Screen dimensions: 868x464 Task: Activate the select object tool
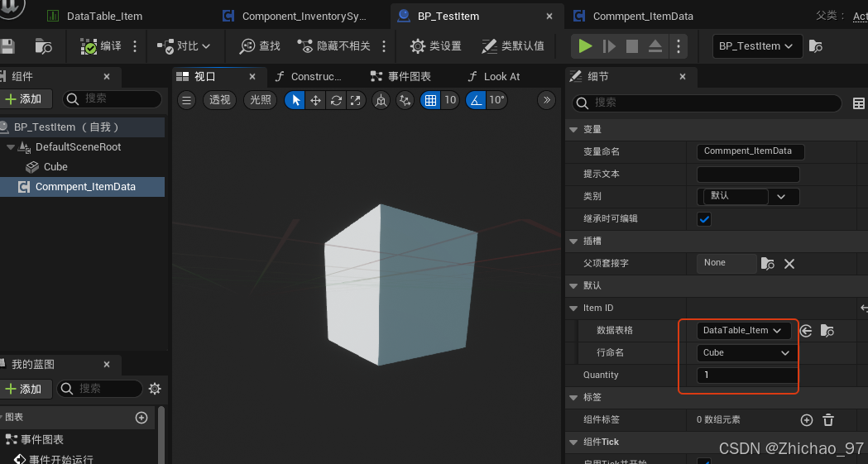coord(295,100)
